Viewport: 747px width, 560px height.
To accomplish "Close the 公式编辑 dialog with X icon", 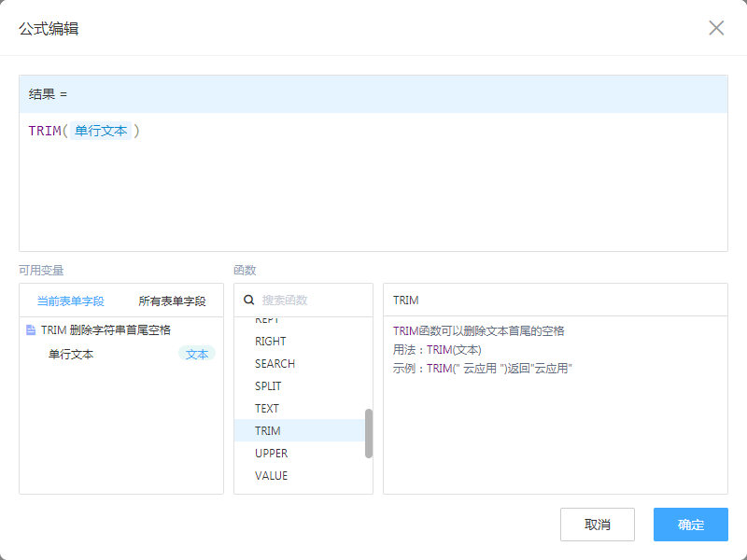I will tap(716, 28).
